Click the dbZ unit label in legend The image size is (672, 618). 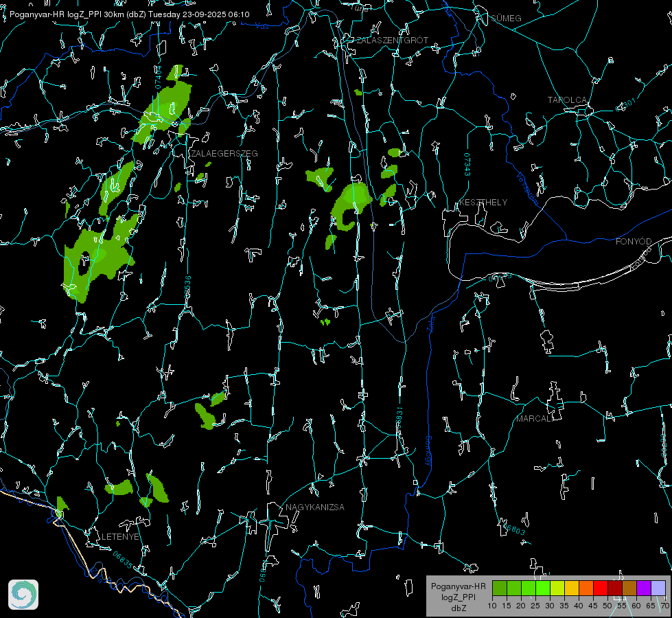coord(458,608)
